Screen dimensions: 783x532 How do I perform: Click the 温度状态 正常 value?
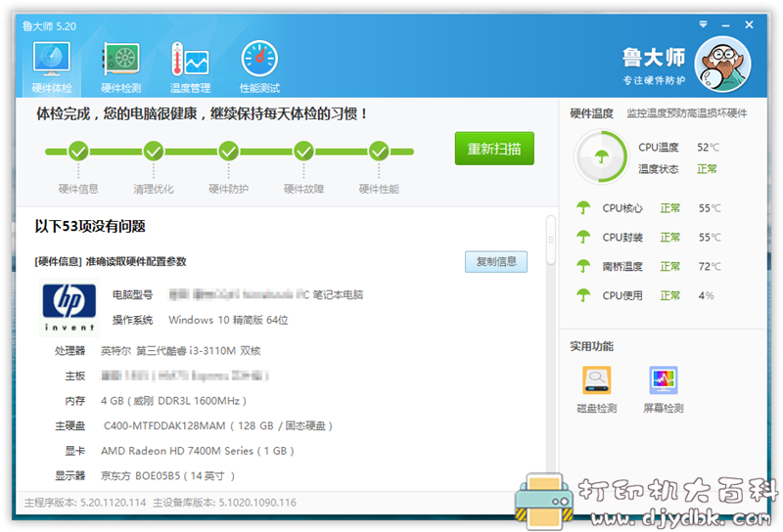click(707, 169)
